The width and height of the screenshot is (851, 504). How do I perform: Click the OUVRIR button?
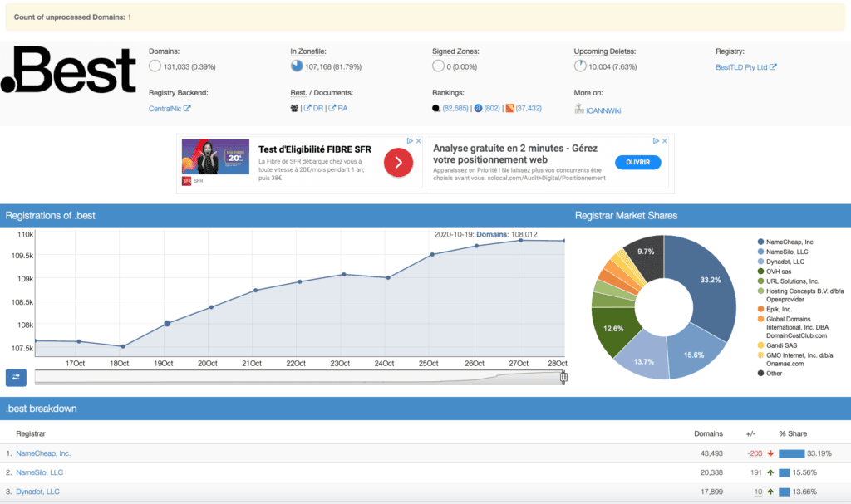(637, 162)
